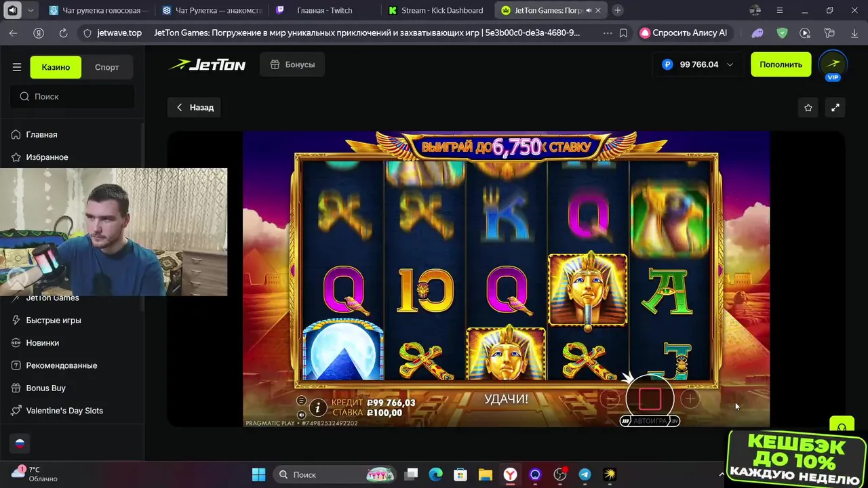868x488 pixels.
Task: Switch to the Главная - Twitch tab
Action: [325, 10]
